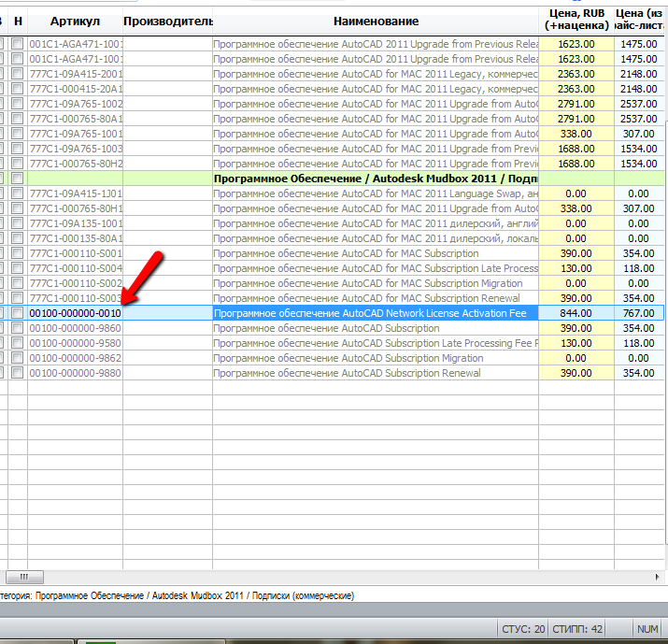This screenshot has height=644, width=668.
Task: Click price 844.00 in the highlighted row
Action: [x=576, y=313]
